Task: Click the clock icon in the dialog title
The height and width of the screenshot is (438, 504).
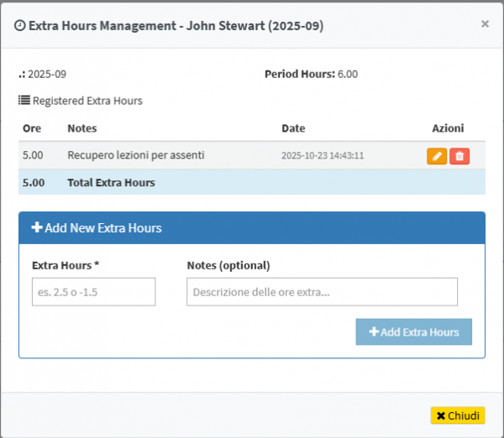Action: [20, 26]
